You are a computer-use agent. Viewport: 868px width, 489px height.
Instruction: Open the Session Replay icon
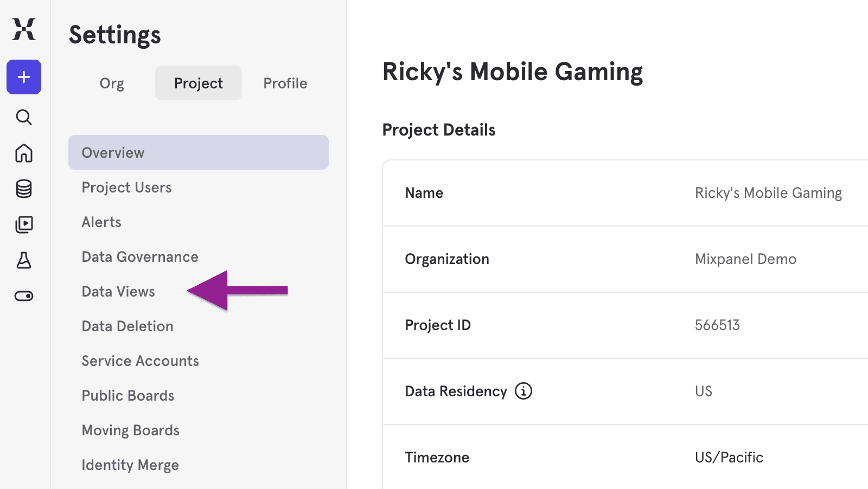pyautogui.click(x=23, y=224)
